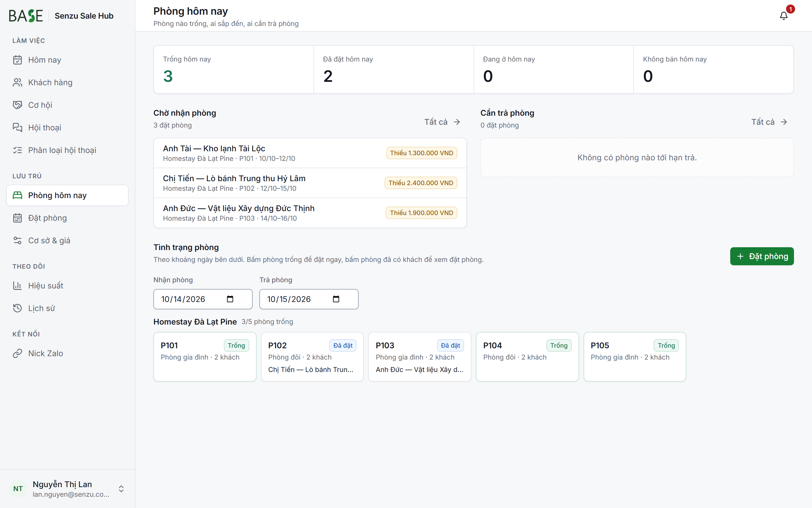Open booked room card P103
Image resolution: width=812 pixels, height=508 pixels.
pos(420,356)
